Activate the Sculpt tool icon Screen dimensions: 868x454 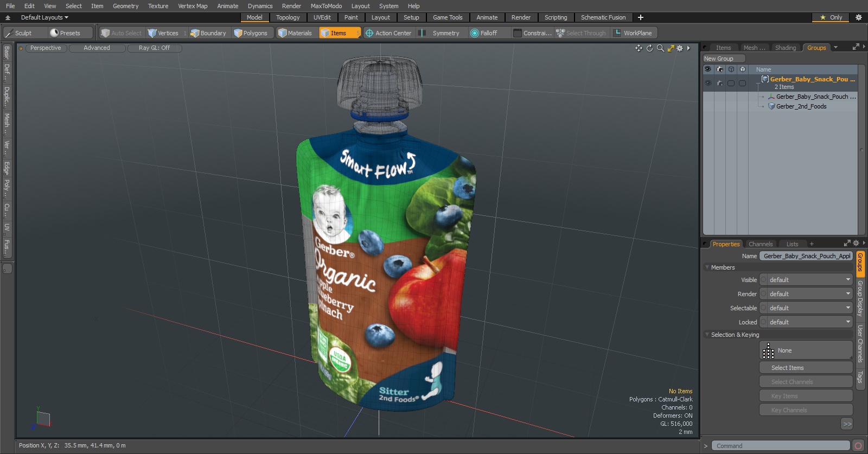click(9, 33)
